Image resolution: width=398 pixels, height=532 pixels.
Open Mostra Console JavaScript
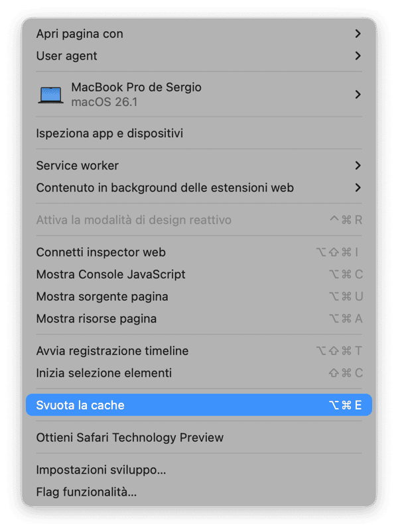coord(111,274)
